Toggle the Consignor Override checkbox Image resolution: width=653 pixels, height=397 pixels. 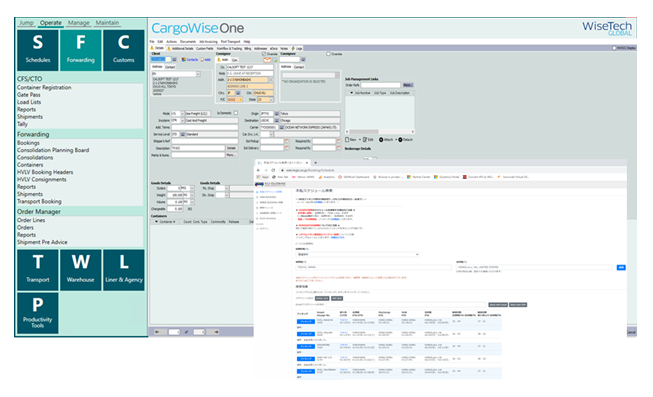(x=264, y=54)
